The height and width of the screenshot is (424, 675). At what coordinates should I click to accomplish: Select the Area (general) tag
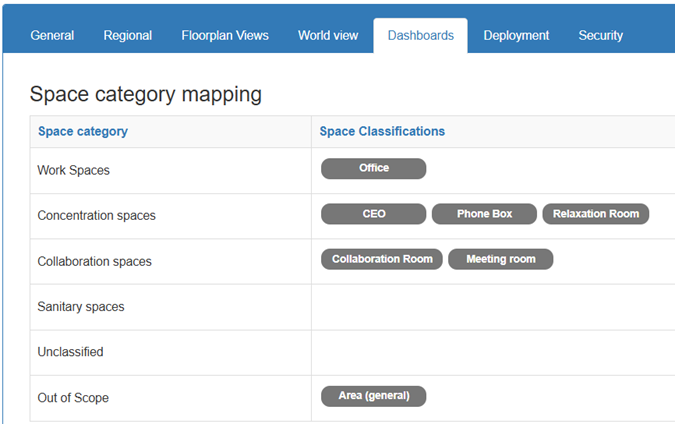[x=374, y=396]
